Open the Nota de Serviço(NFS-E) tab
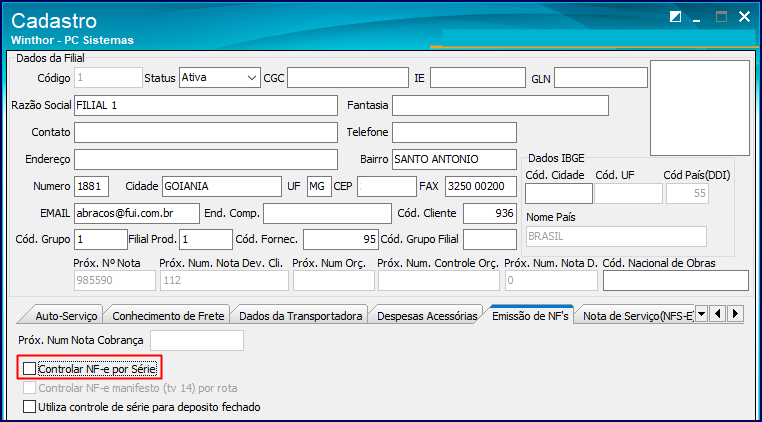The width and height of the screenshot is (762, 422). (637, 316)
